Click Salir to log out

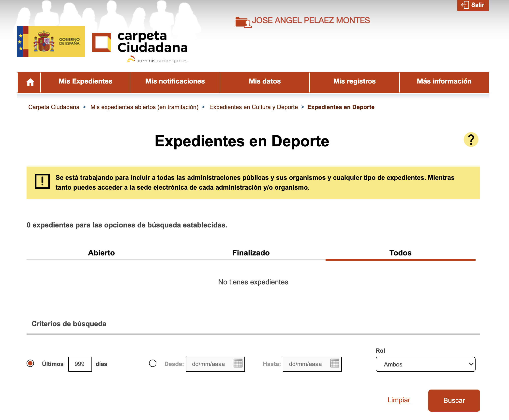pos(473,5)
